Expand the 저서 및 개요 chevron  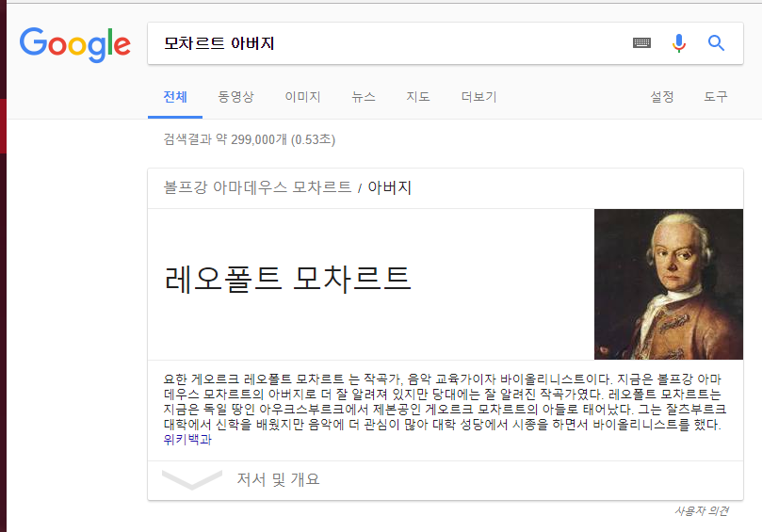(x=192, y=479)
